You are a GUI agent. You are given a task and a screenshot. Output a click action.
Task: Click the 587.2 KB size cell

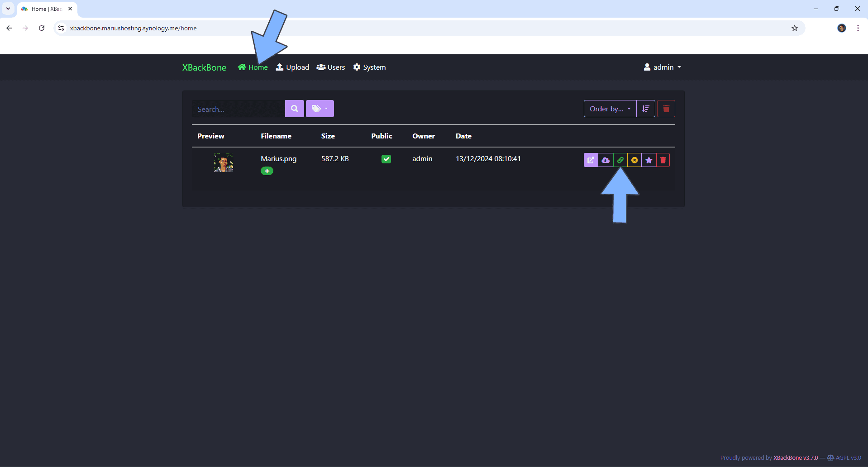(335, 159)
